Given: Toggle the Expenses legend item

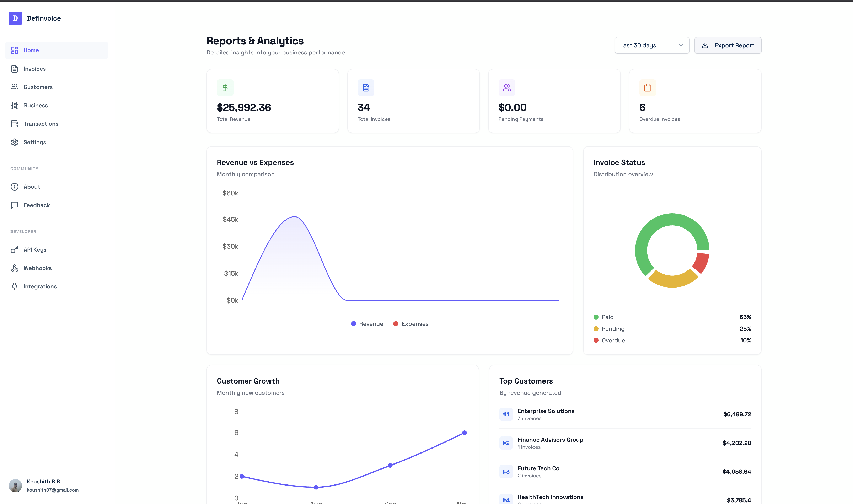Looking at the screenshot, I should coord(411,324).
